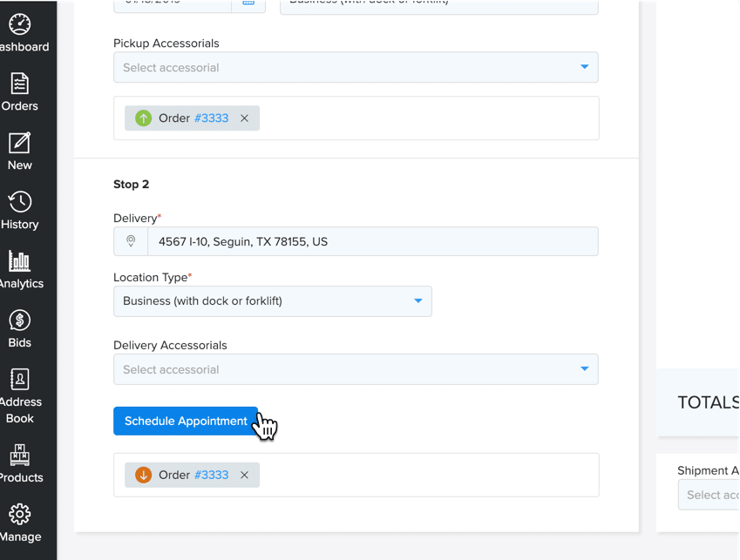Go to Products in sidebar

point(20,455)
